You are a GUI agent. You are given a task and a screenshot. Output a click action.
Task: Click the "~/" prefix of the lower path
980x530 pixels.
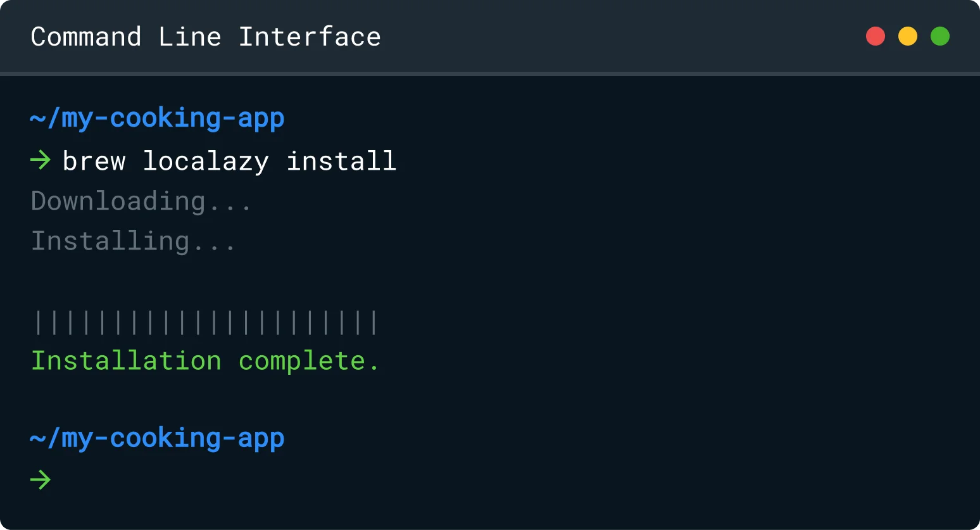tap(45, 438)
